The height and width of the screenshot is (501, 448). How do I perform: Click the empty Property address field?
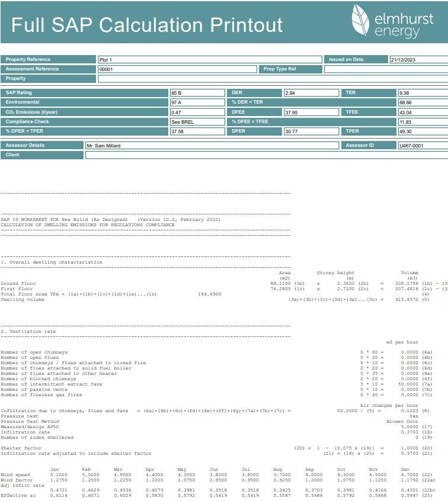[x=273, y=79]
